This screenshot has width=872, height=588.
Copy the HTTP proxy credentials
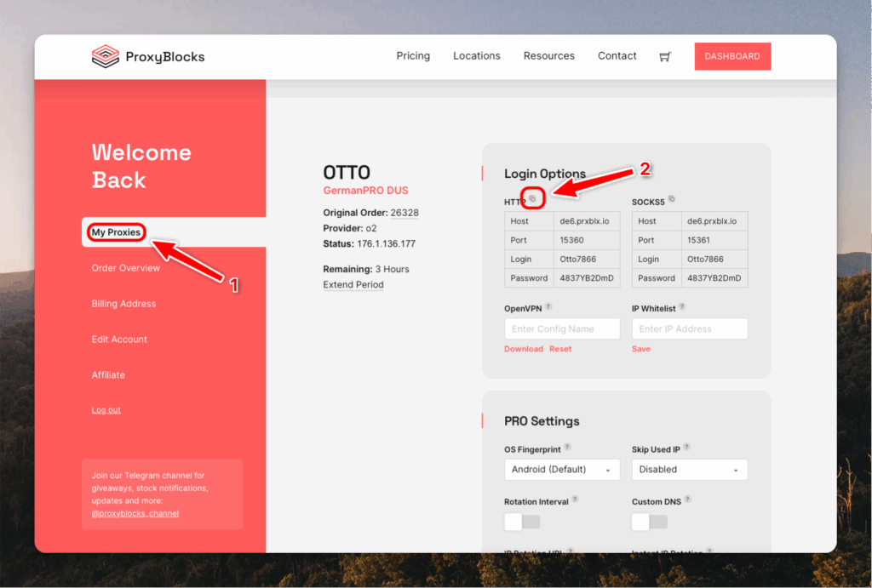coord(532,198)
